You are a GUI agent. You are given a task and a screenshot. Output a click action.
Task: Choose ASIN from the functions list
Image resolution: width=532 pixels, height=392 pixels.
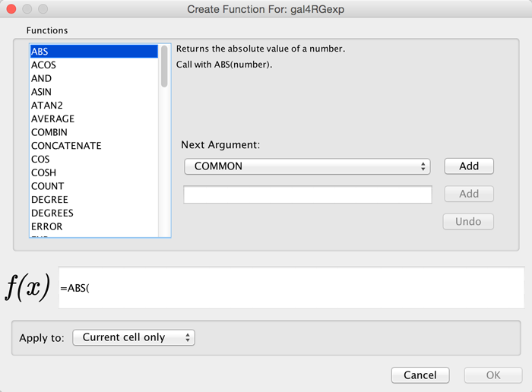coord(42,92)
